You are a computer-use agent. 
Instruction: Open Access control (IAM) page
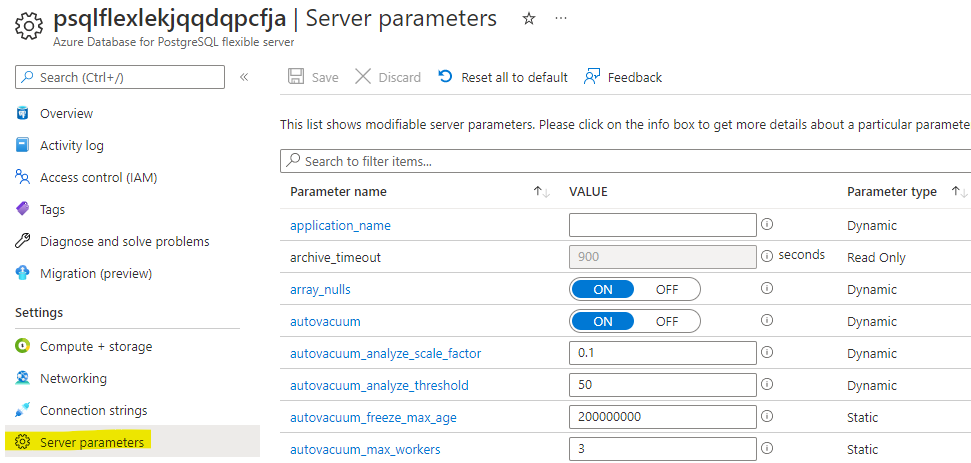98,178
